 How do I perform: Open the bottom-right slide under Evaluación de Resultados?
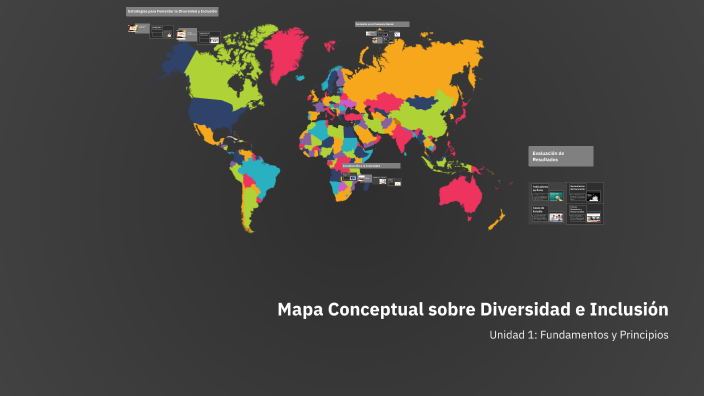point(585,214)
